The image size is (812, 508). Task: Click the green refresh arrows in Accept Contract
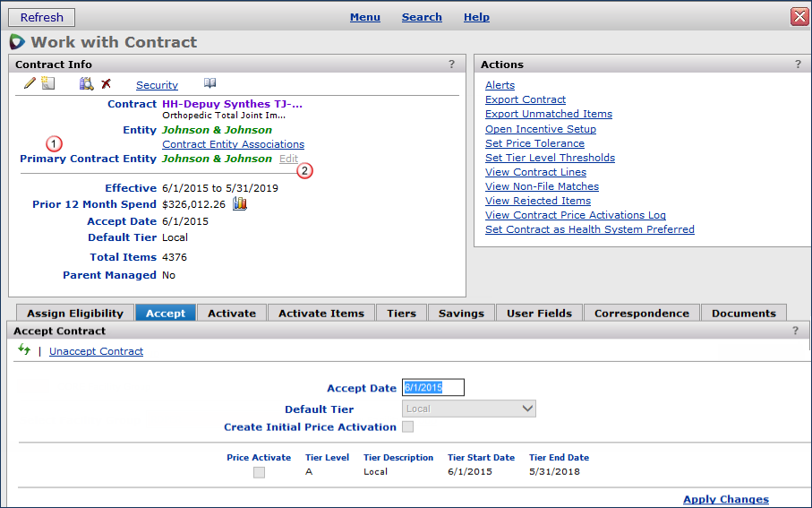click(24, 349)
